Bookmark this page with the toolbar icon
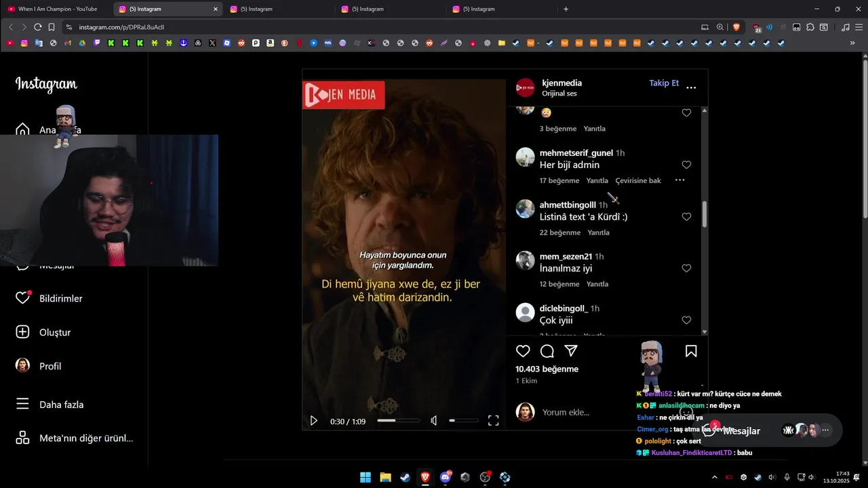Viewport: 868px width, 488px height. [x=52, y=27]
